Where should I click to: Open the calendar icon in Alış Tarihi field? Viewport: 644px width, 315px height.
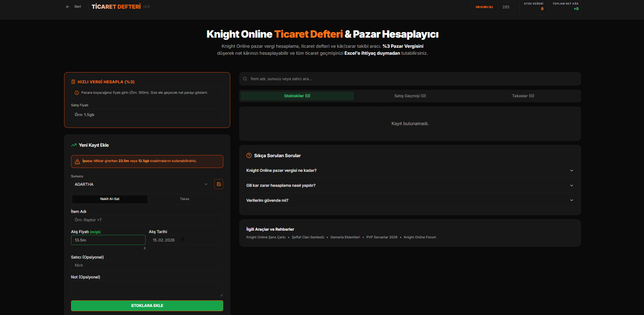click(x=183, y=240)
